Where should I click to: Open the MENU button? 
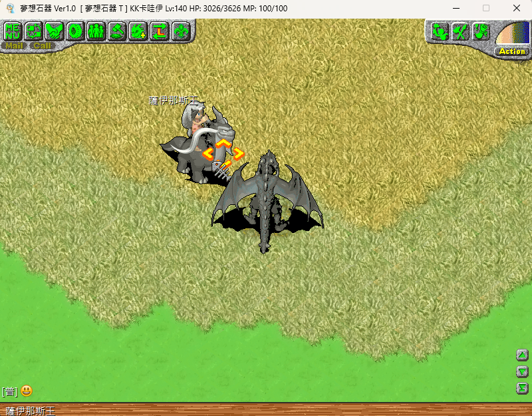click(13, 31)
